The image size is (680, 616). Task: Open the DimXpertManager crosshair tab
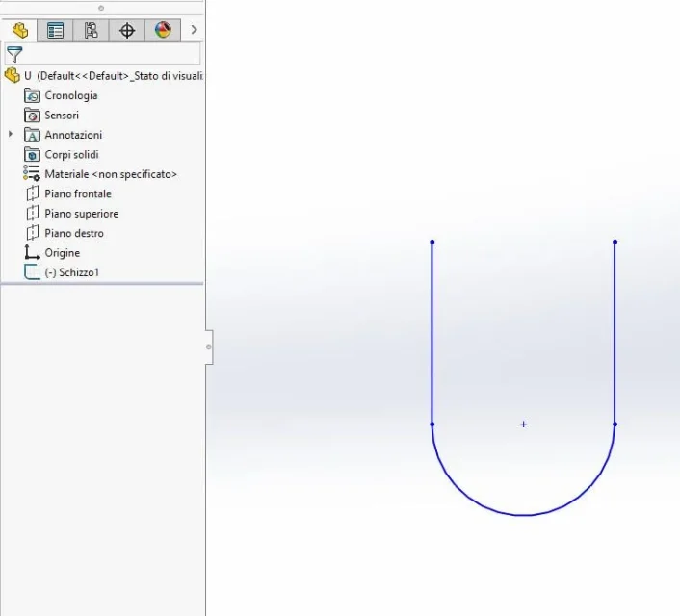click(x=126, y=31)
